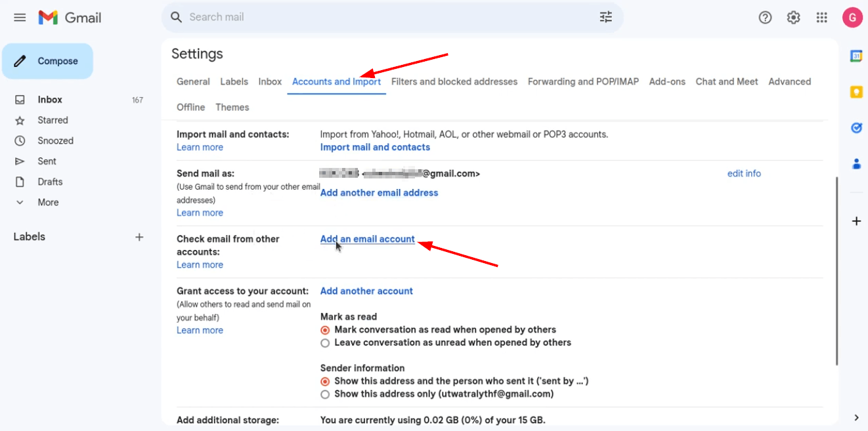The height and width of the screenshot is (431, 868).
Task: Select Mark conversation as read option
Action: (x=325, y=330)
